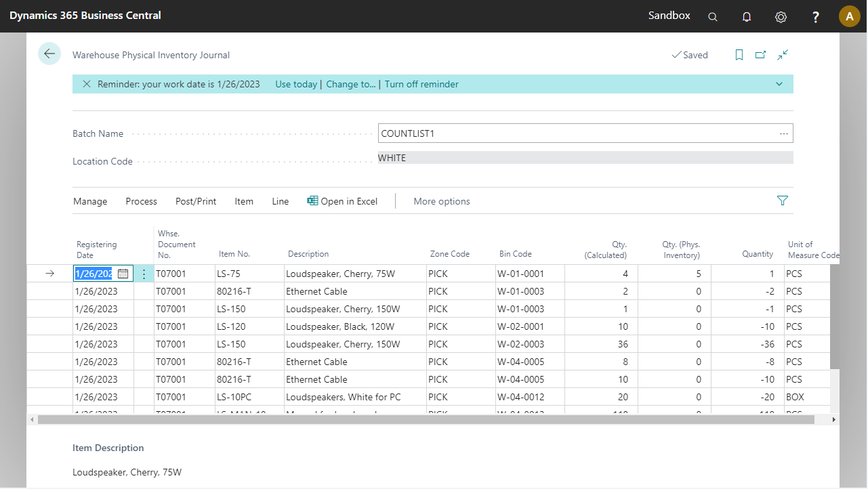Viewport: 868px width, 489px height.
Task: Click the back arrow button
Action: point(49,54)
